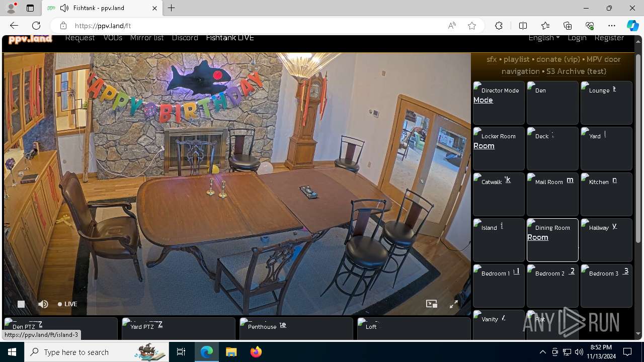
Task: Stop the live video playback
Action: point(21,304)
